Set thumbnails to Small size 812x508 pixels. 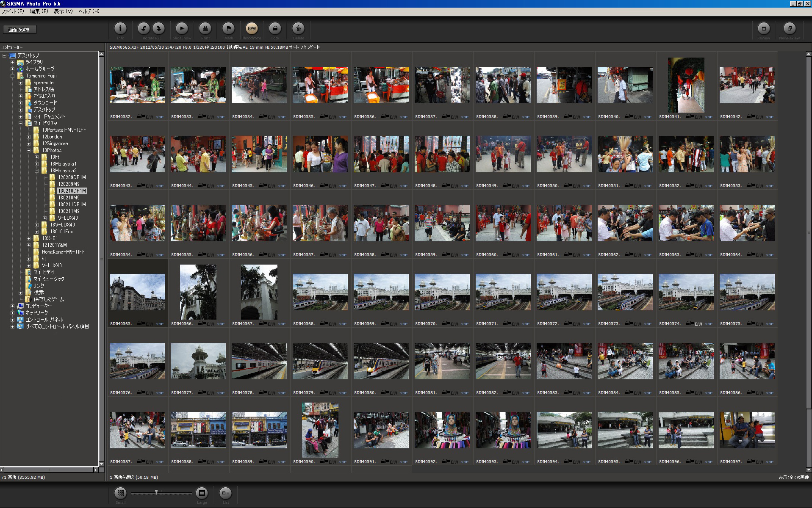(121, 493)
